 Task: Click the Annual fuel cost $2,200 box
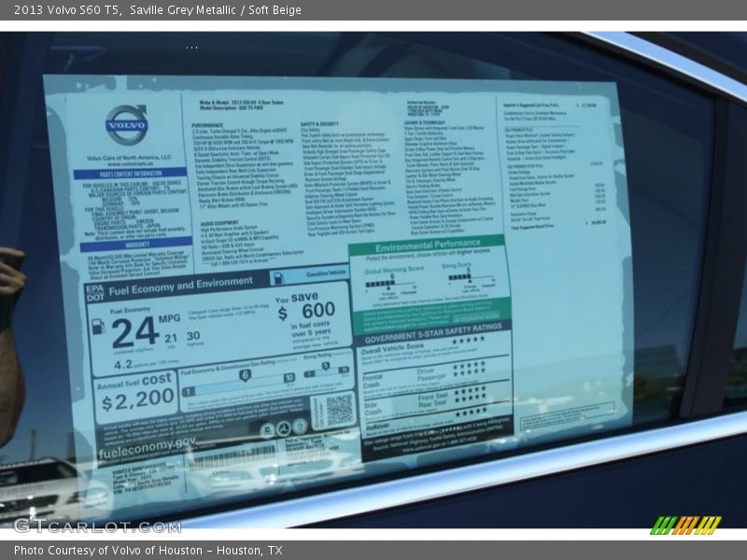click(135, 399)
